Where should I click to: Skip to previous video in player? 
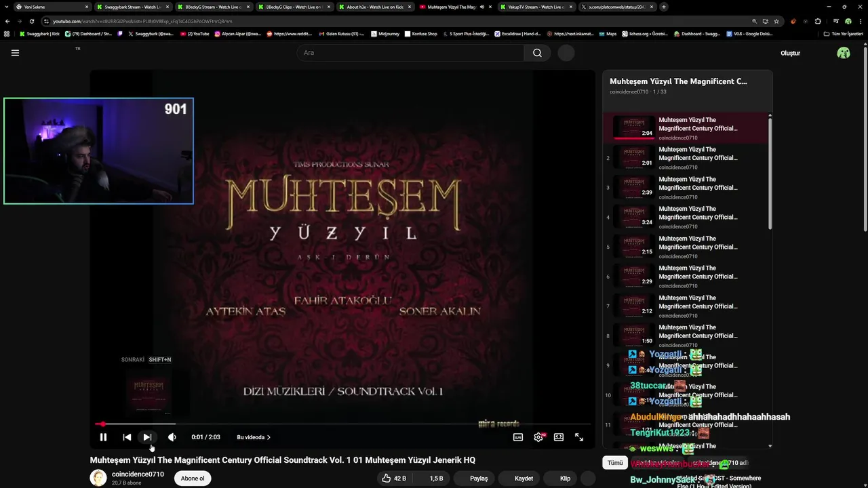127,437
